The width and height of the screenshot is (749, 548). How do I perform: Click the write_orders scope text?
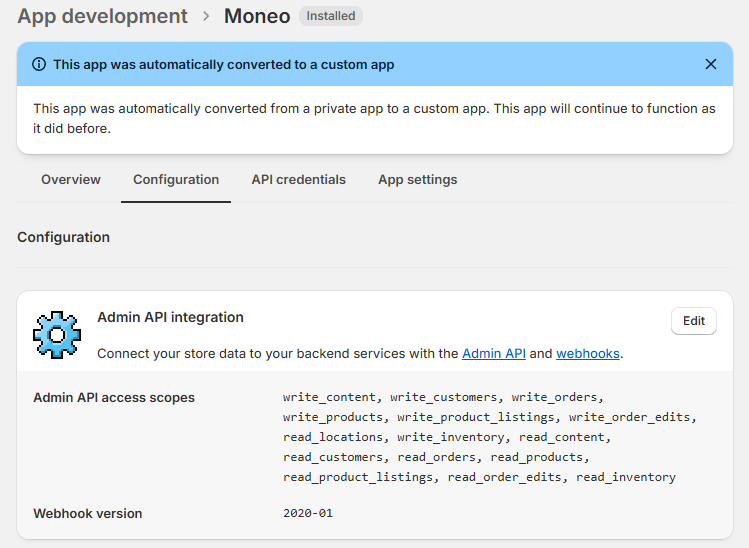554,397
